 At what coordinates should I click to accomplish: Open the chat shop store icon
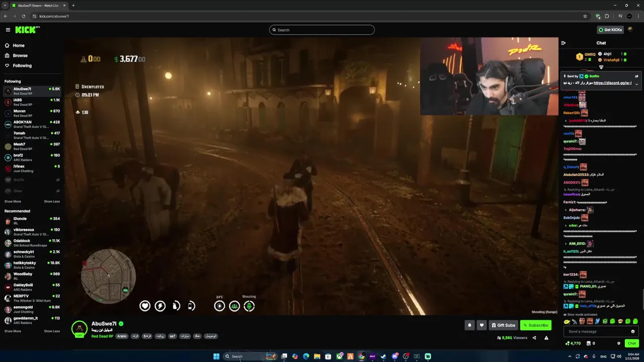588,343
